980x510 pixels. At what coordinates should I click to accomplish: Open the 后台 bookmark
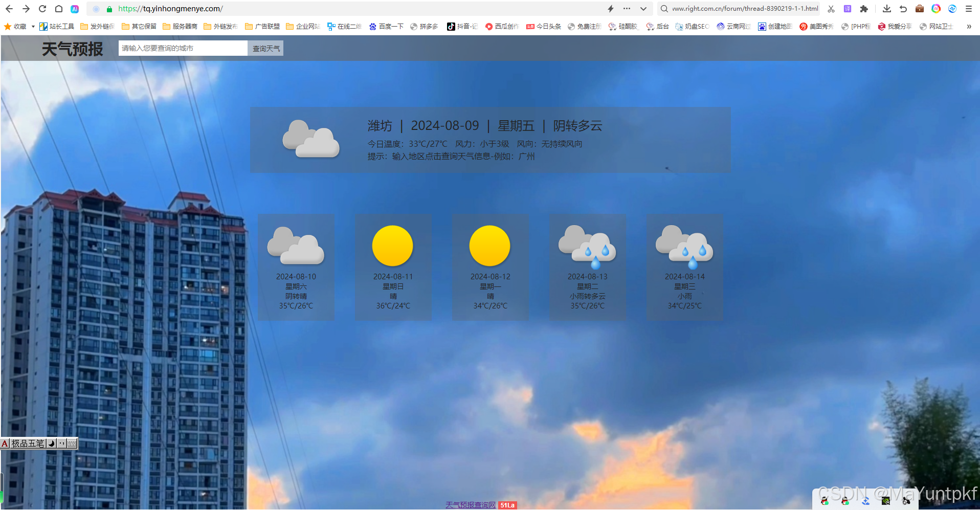(657, 27)
